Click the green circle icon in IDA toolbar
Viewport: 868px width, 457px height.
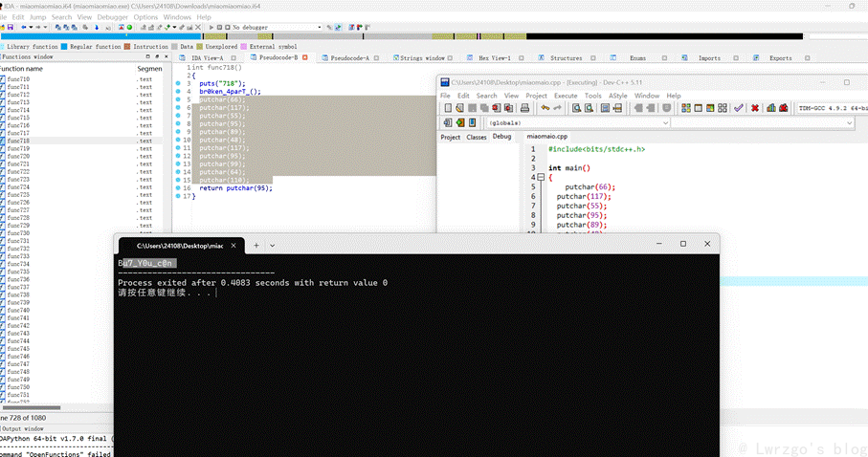tap(129, 27)
